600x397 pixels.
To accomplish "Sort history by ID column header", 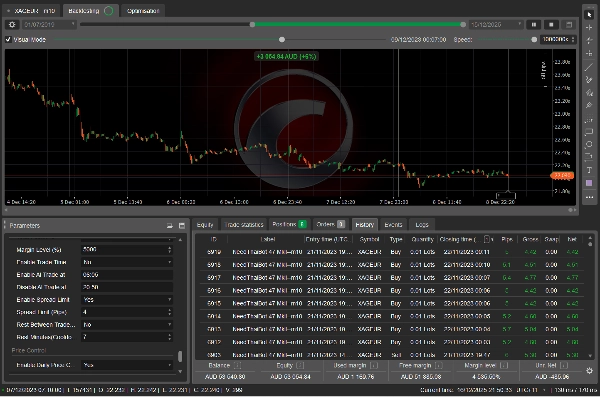I will coord(213,239).
